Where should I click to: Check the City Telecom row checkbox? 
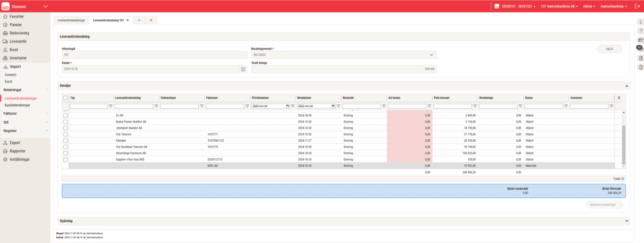click(x=65, y=134)
